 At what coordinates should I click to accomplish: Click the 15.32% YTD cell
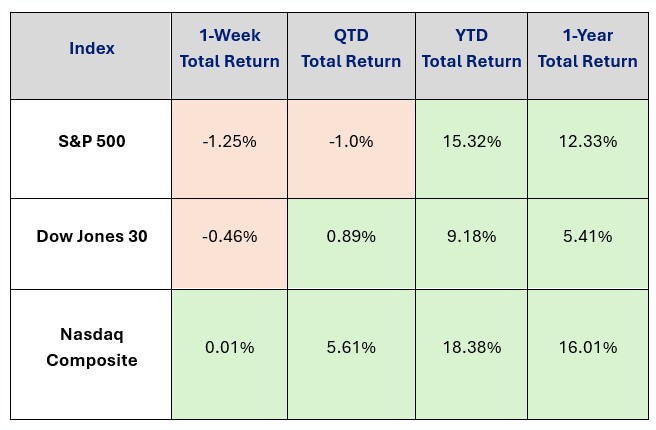pyautogui.click(x=471, y=142)
